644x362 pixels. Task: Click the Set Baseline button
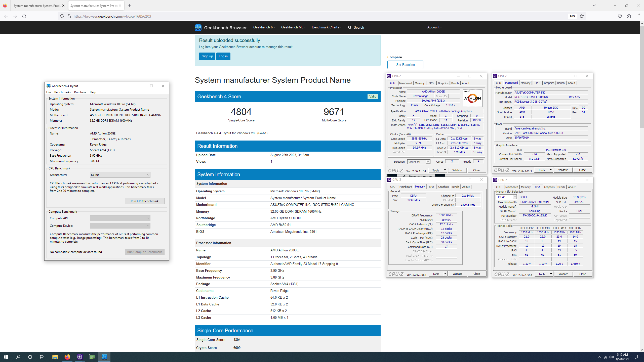click(405, 65)
